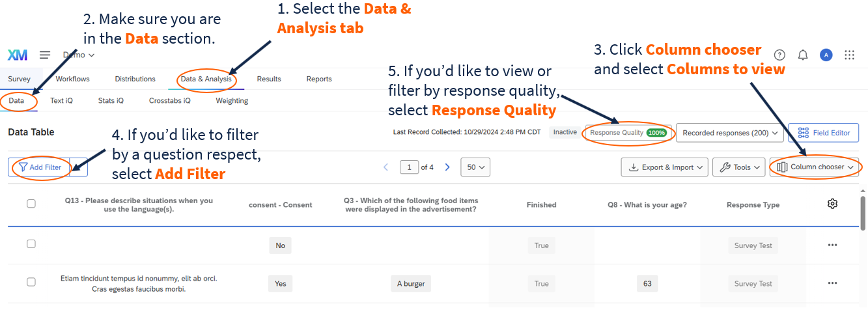Screen dimensions: 868x321
Task: Open the help question mark icon
Action: 779,55
